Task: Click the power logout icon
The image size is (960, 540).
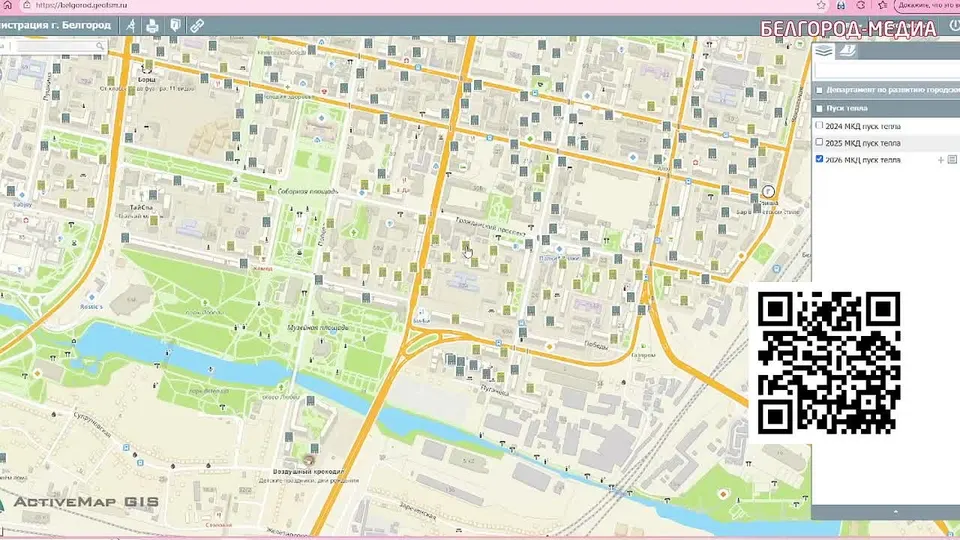Action: [x=954, y=25]
